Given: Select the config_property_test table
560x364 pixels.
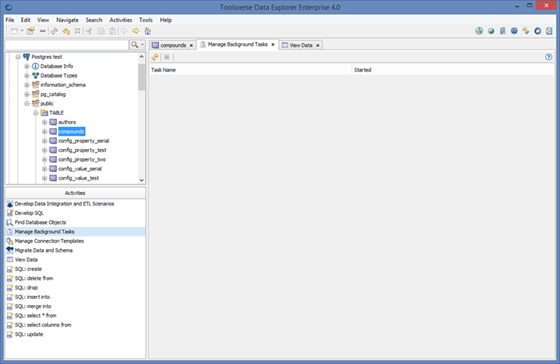Looking at the screenshot, I should tap(82, 150).
